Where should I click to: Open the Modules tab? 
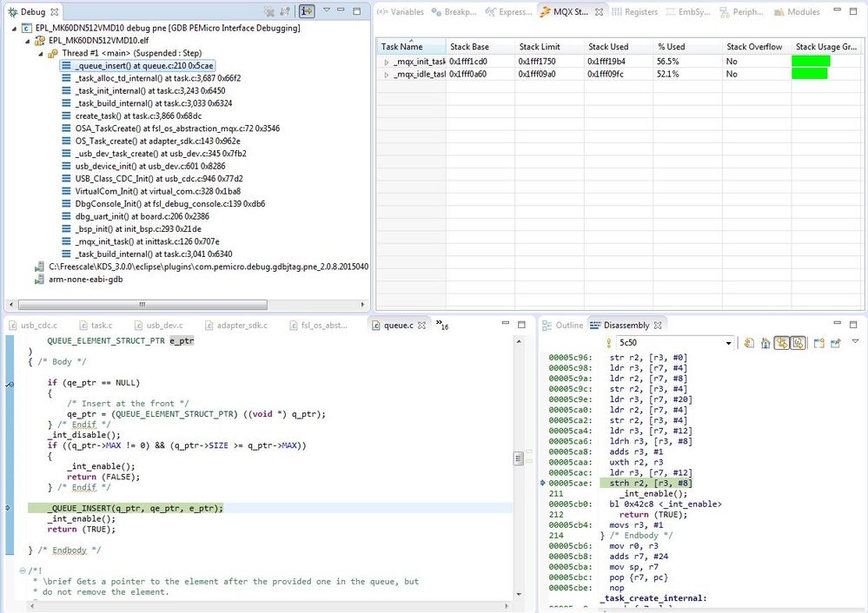point(797,11)
